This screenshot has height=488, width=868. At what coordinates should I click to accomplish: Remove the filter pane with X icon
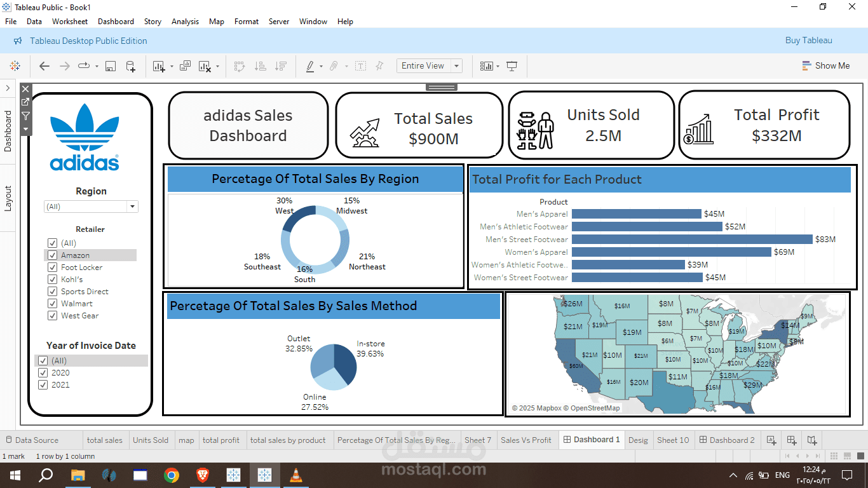pyautogui.click(x=25, y=89)
